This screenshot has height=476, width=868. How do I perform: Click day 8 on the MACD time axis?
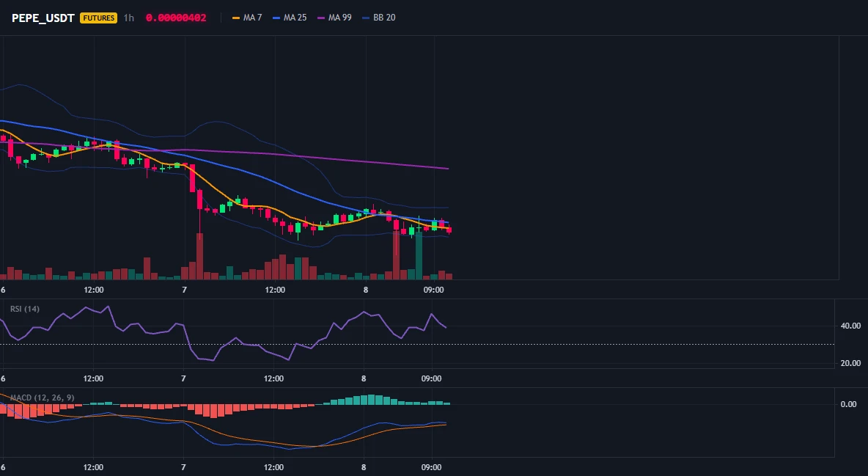pos(364,467)
